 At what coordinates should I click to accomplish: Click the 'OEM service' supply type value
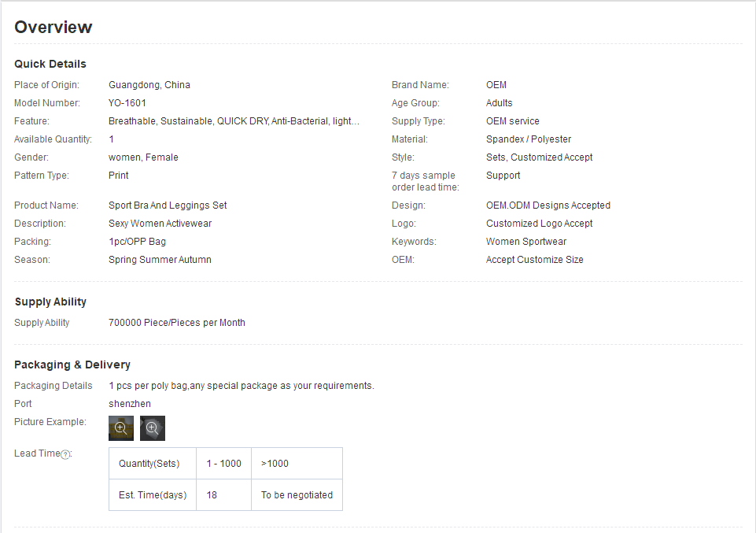click(x=512, y=121)
